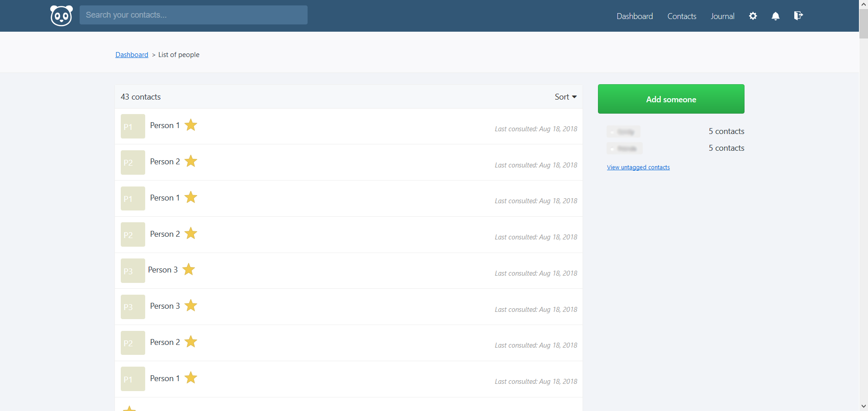Toggle favorite star on second Person 2 row
This screenshot has height=411, width=868.
pyautogui.click(x=191, y=234)
